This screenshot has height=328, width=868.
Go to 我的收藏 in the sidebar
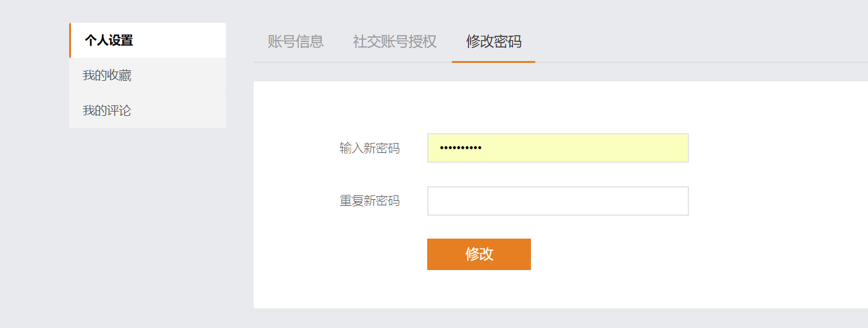pos(148,75)
